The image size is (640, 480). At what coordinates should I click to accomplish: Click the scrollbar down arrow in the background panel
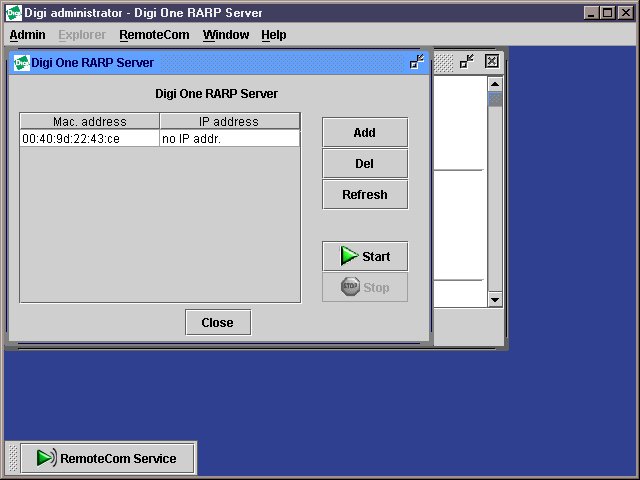click(x=495, y=300)
